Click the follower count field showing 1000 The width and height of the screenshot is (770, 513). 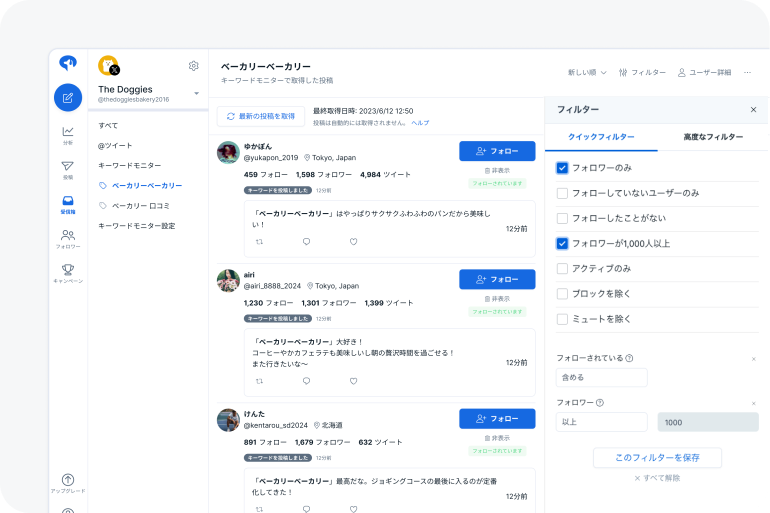pyautogui.click(x=707, y=422)
